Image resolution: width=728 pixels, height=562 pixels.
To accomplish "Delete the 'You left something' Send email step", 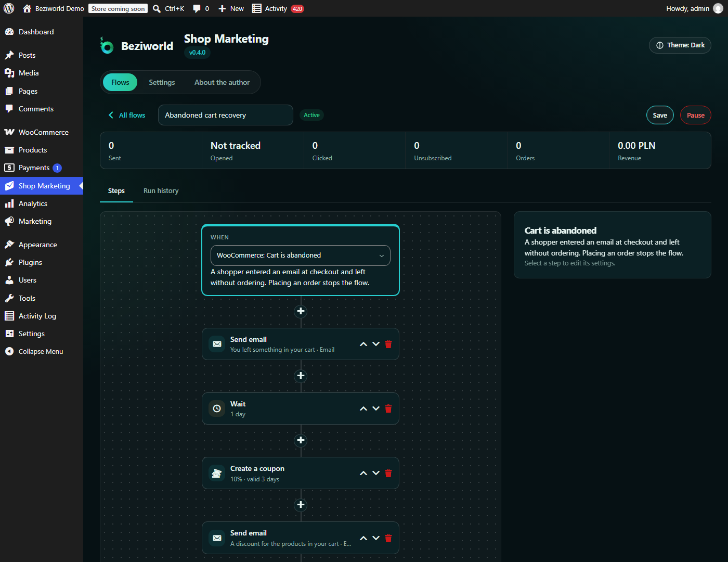I will pos(388,344).
